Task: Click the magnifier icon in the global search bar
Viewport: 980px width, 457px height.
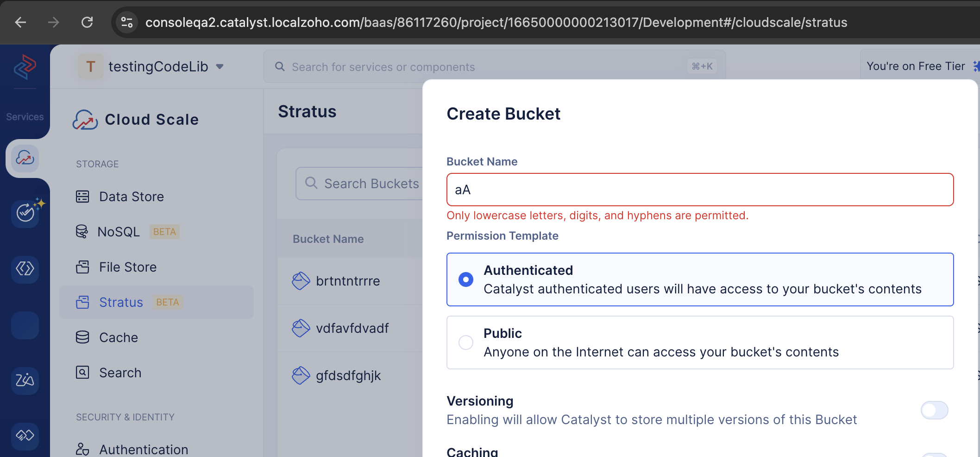Action: (x=280, y=67)
